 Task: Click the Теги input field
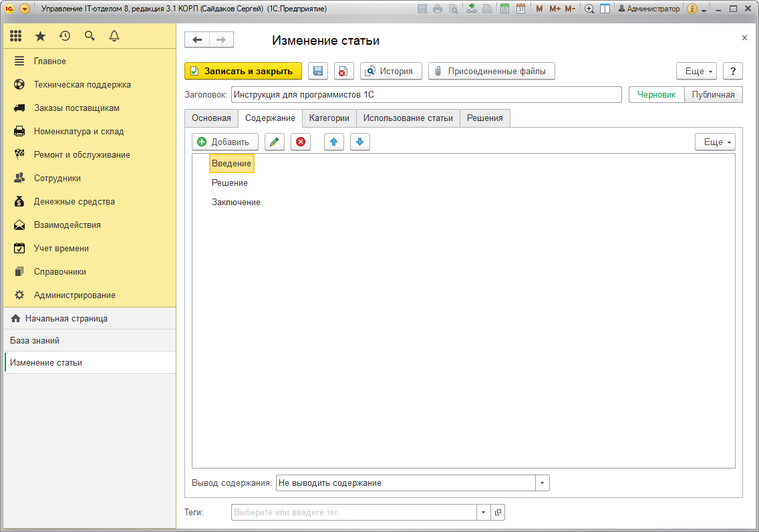pyautogui.click(x=354, y=512)
